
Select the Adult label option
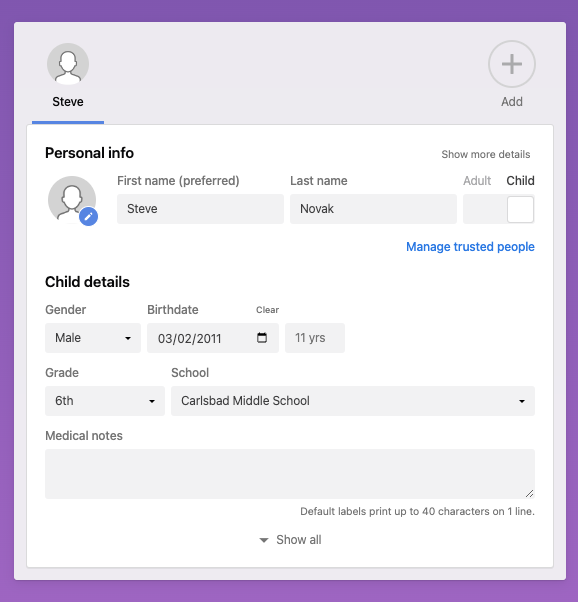477,180
